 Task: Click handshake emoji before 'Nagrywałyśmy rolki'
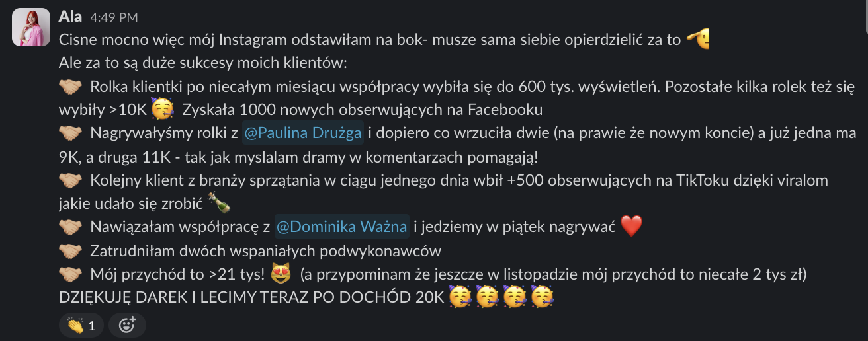(70, 133)
